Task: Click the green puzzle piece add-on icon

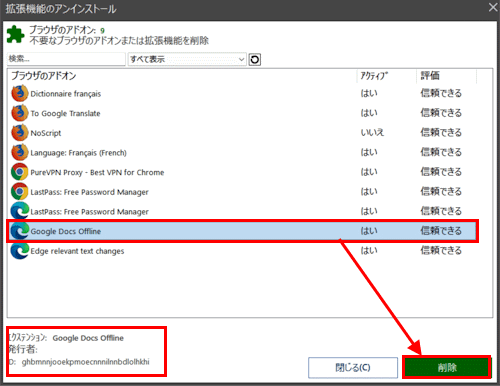Action: pos(15,34)
